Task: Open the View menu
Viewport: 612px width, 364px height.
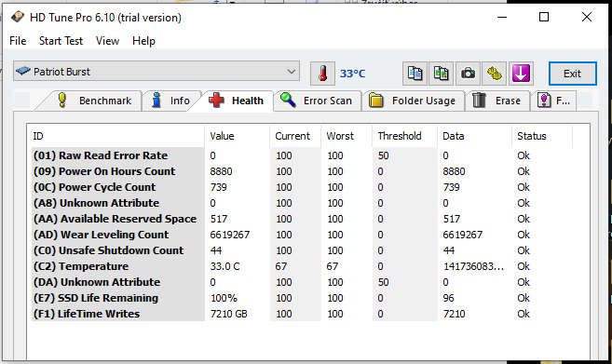Action: coord(107,41)
